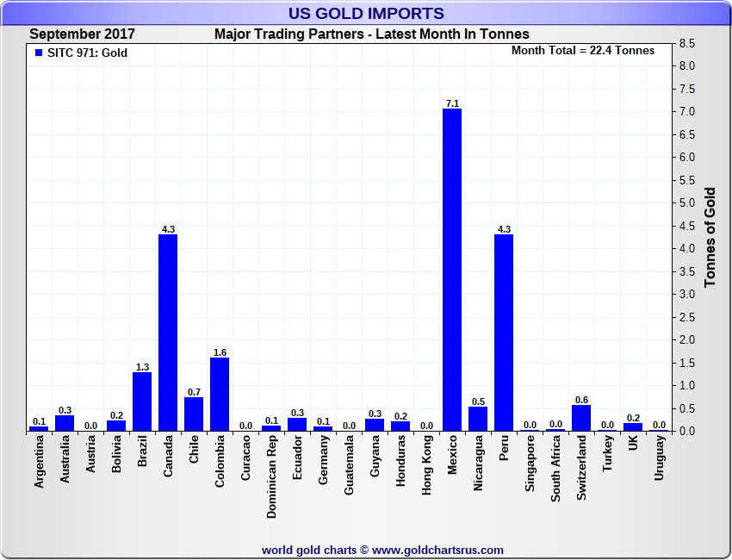Click the 'Germany' axis label
This screenshot has width=732, height=560.
pos(323,459)
